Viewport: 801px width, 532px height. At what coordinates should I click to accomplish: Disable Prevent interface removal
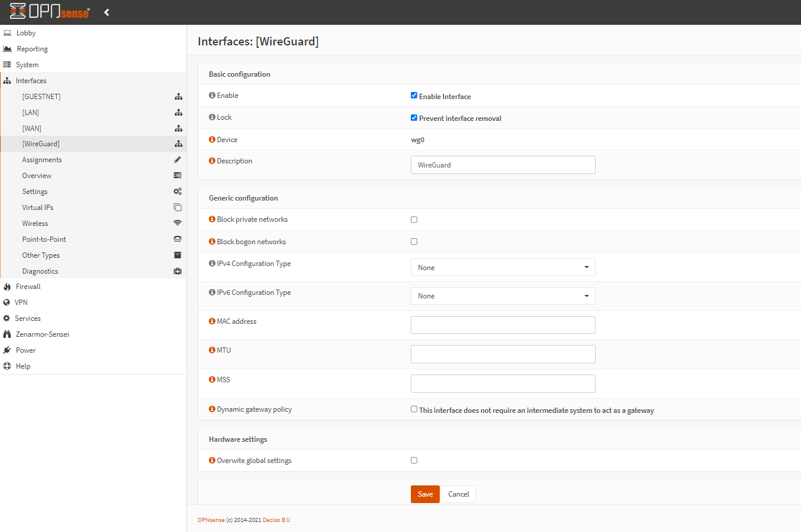click(x=414, y=117)
